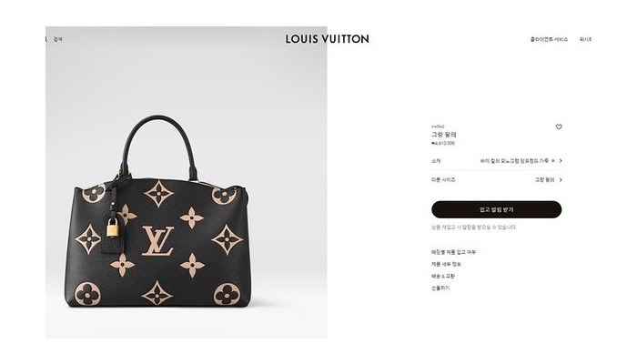Click the 소재 material row label
Viewport: 637px width, 364px height.
[x=436, y=161]
